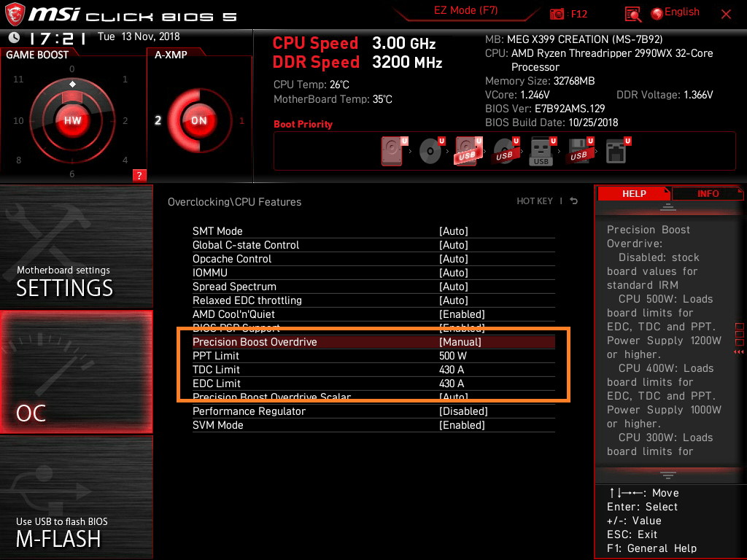Select the USB floppy boot device
Screen dimensions: 747x560
(580, 151)
